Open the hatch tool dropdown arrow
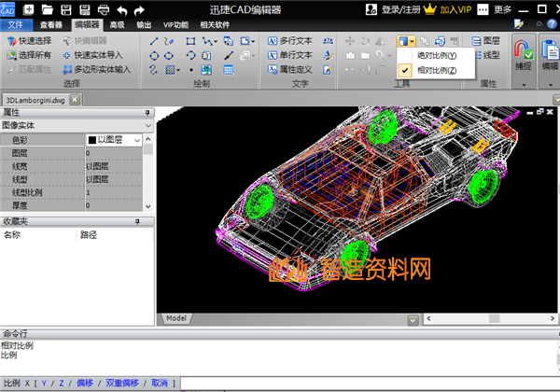This screenshot has width=560, height=392. [x=179, y=69]
